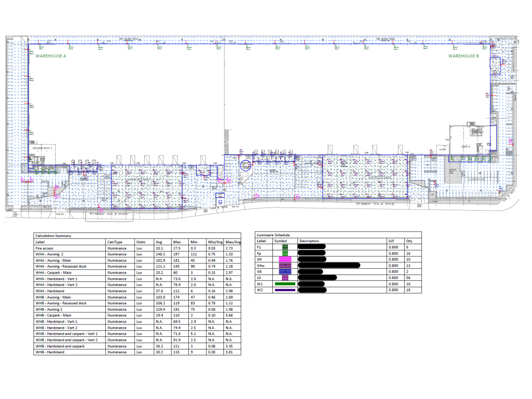Screen dimensions: 532x399
Task: Select WHA - Awning - Recessed dock label
Action: pyautogui.click(x=61, y=267)
